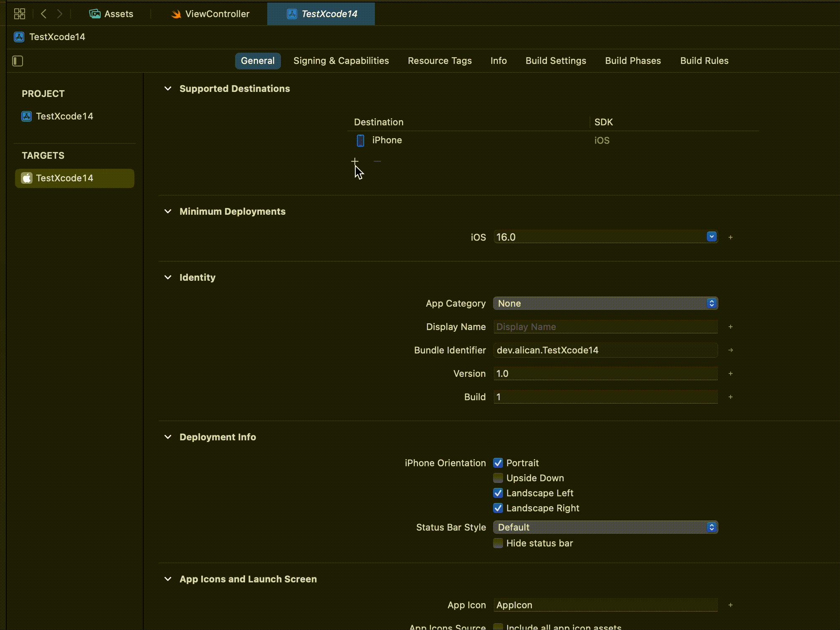840x630 pixels.
Task: Switch to the Info tab
Action: 498,61
